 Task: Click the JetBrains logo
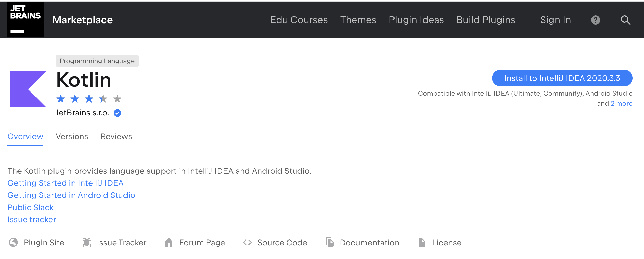(x=25, y=20)
